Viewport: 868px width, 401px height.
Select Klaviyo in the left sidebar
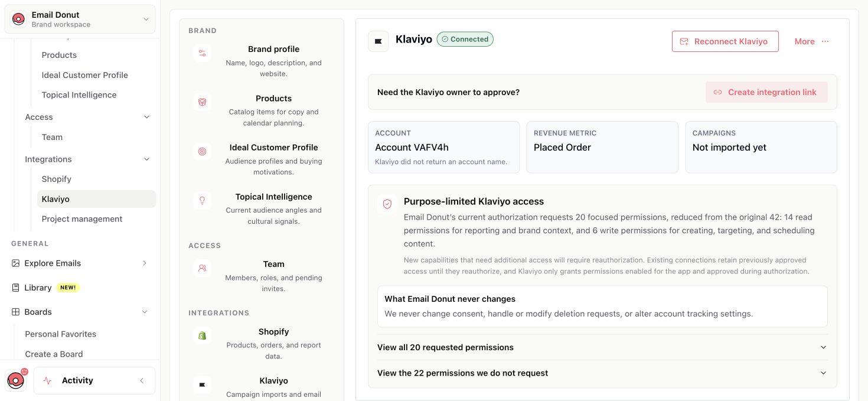click(96, 199)
